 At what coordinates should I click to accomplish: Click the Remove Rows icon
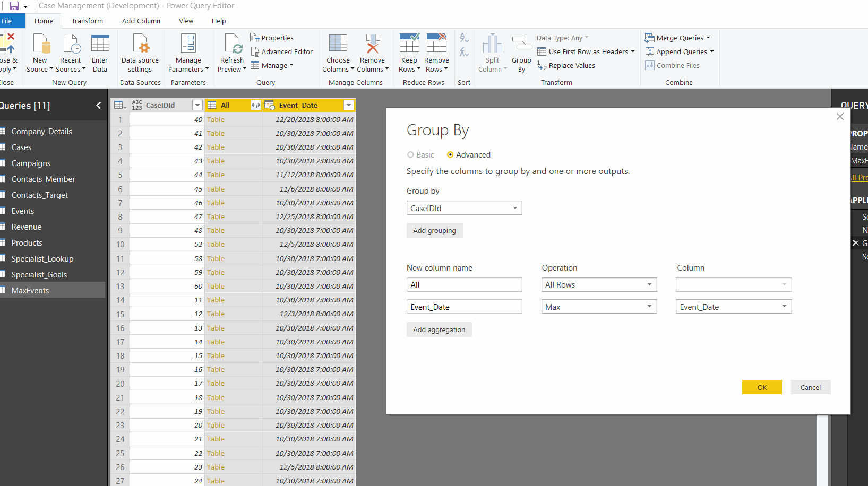436,42
